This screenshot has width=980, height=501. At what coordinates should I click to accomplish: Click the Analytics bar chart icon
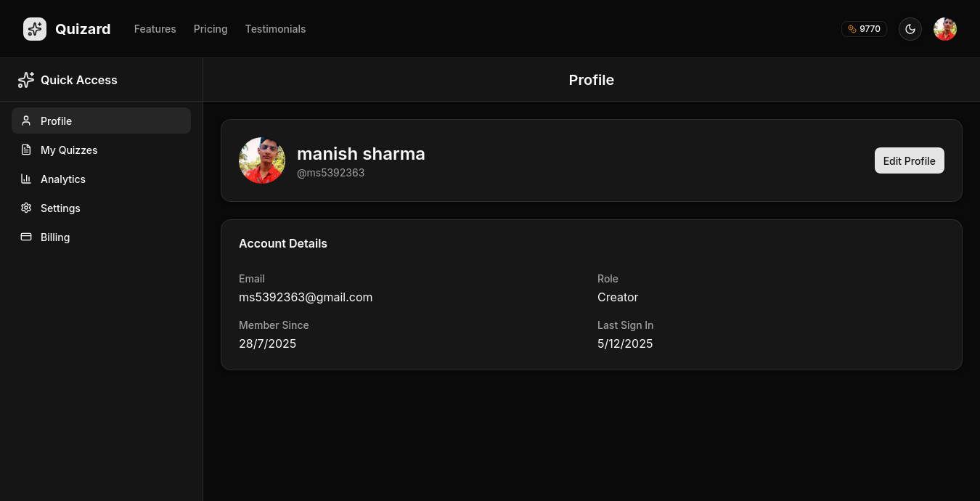click(x=26, y=179)
